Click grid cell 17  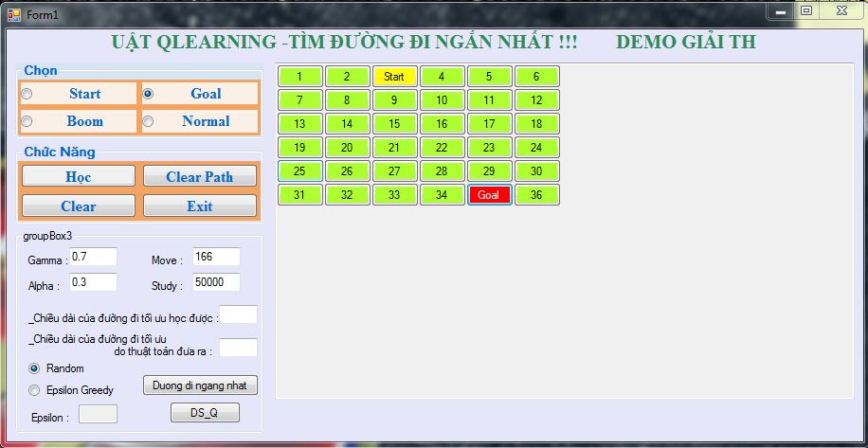click(x=489, y=124)
